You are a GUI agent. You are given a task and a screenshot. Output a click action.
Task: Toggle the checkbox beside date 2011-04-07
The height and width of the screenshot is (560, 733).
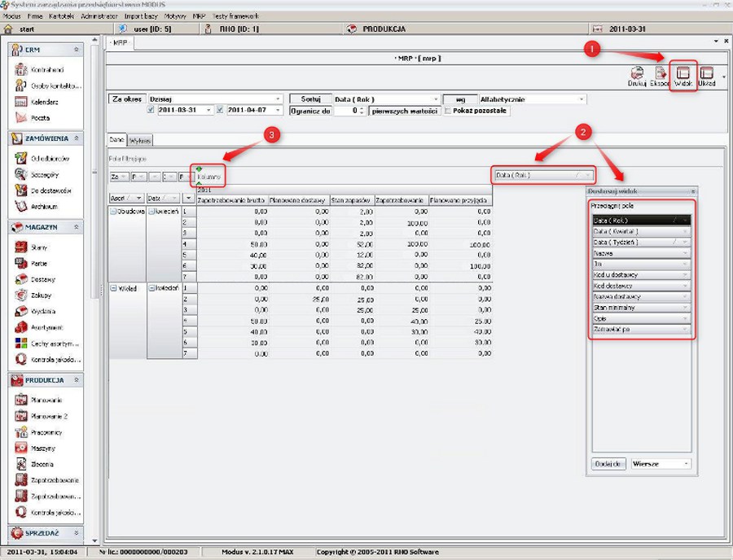(220, 110)
